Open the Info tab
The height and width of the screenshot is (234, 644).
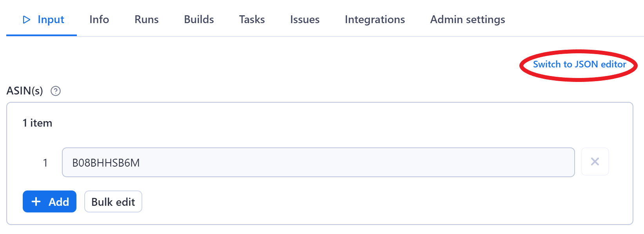tap(99, 20)
